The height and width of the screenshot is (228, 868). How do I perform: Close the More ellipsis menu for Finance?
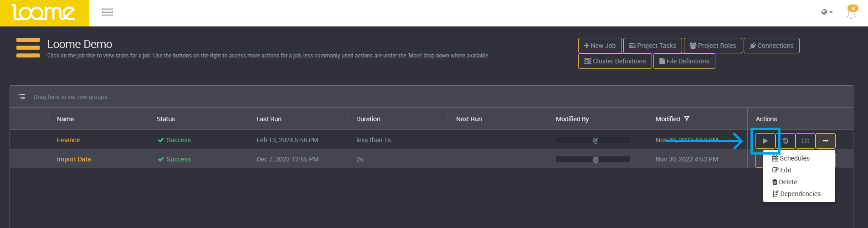click(826, 141)
